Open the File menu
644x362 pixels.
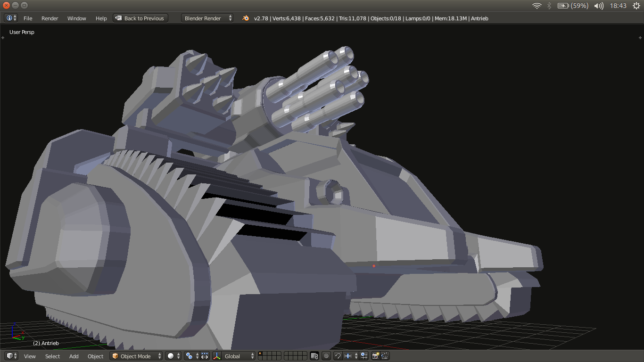pos(28,18)
